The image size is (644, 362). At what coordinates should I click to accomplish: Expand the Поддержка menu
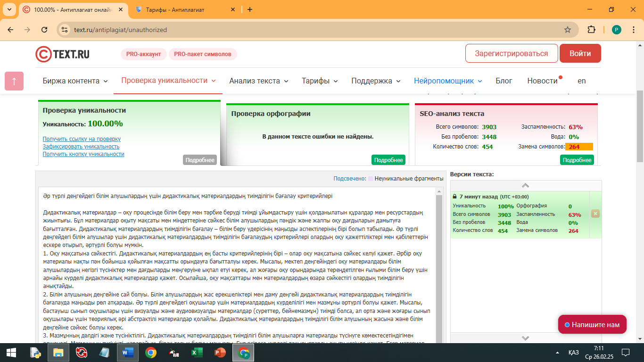376,81
